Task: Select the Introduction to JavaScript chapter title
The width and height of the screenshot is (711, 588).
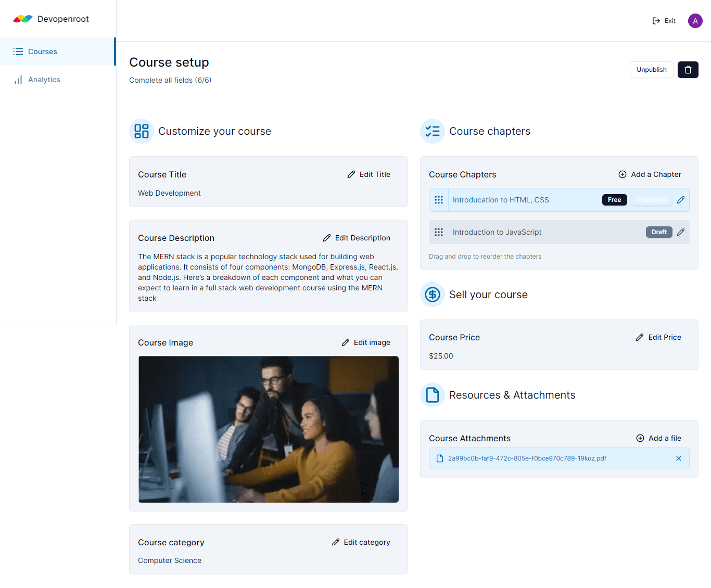Action: [x=497, y=232]
